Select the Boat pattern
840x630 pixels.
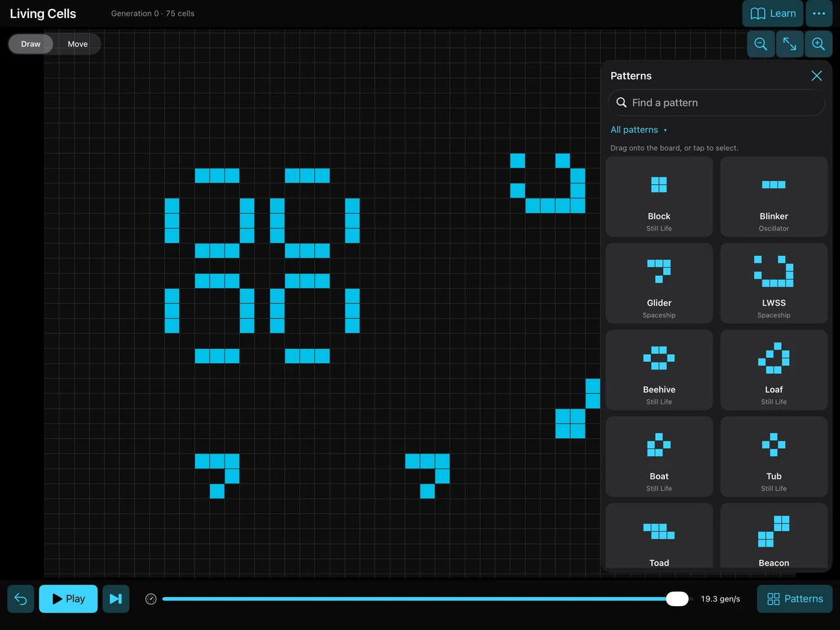click(x=659, y=456)
